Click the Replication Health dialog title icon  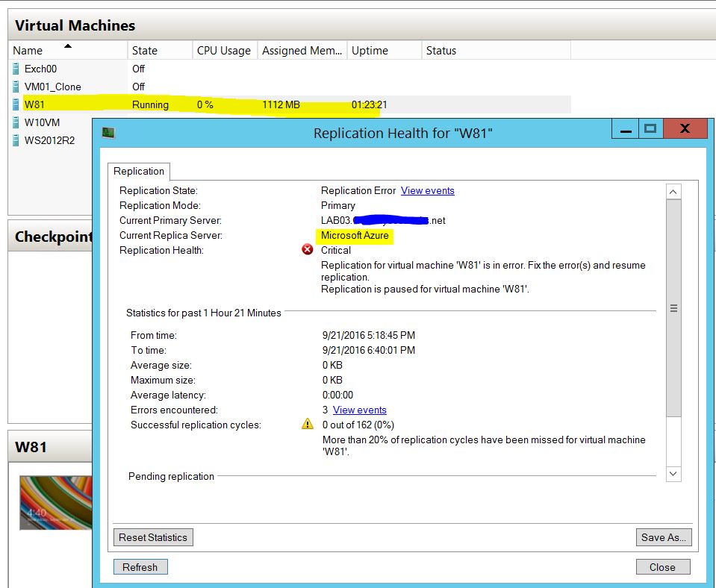pos(108,133)
